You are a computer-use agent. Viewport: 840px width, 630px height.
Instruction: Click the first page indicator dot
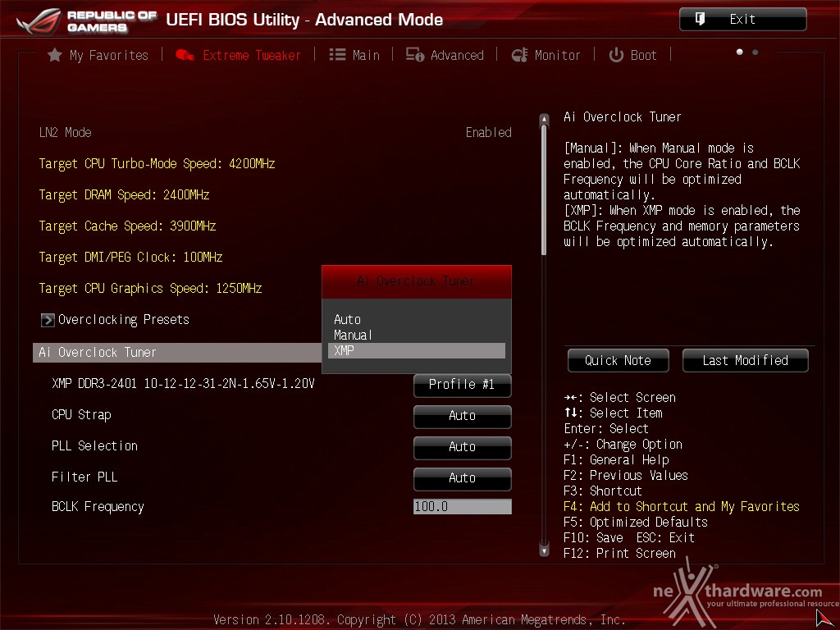pyautogui.click(x=740, y=52)
